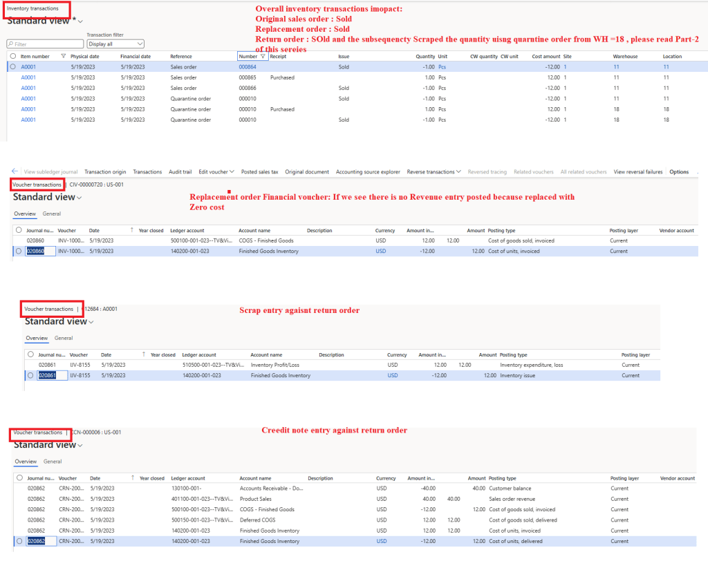This screenshot has height=588, width=708.
Task: Click the sort arrow beside the Date column in the replacement voucher grid
Action: point(131,230)
